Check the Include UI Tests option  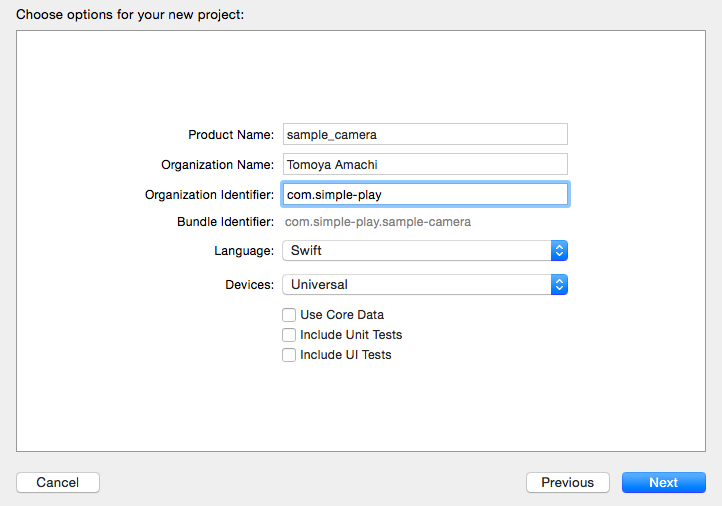pyautogui.click(x=289, y=355)
